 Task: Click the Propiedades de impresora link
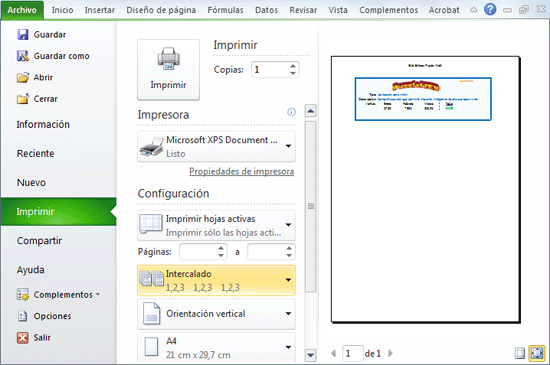(241, 171)
